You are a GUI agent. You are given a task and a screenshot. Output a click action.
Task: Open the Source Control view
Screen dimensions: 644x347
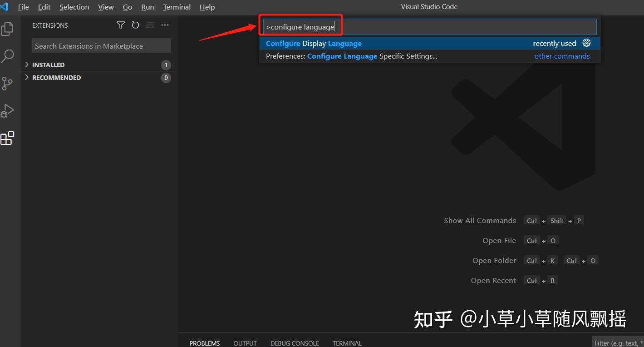(7, 84)
